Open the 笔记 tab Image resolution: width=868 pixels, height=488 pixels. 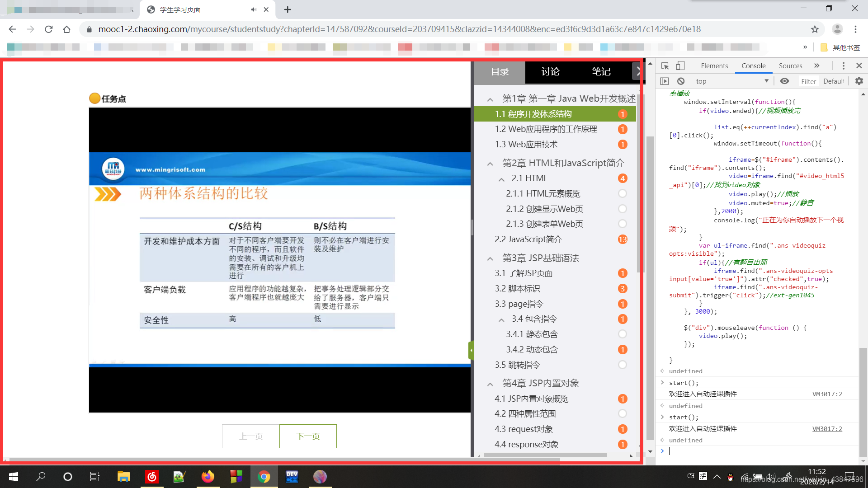coord(601,71)
